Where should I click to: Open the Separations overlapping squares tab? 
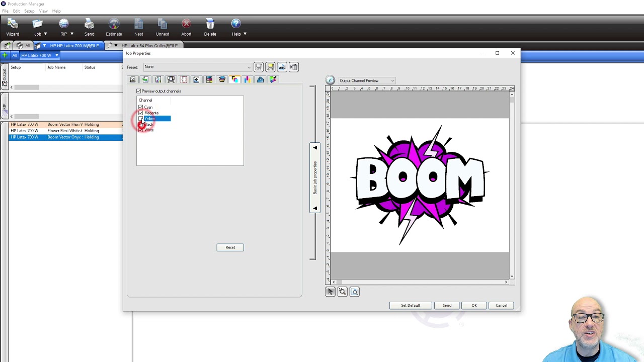234,79
